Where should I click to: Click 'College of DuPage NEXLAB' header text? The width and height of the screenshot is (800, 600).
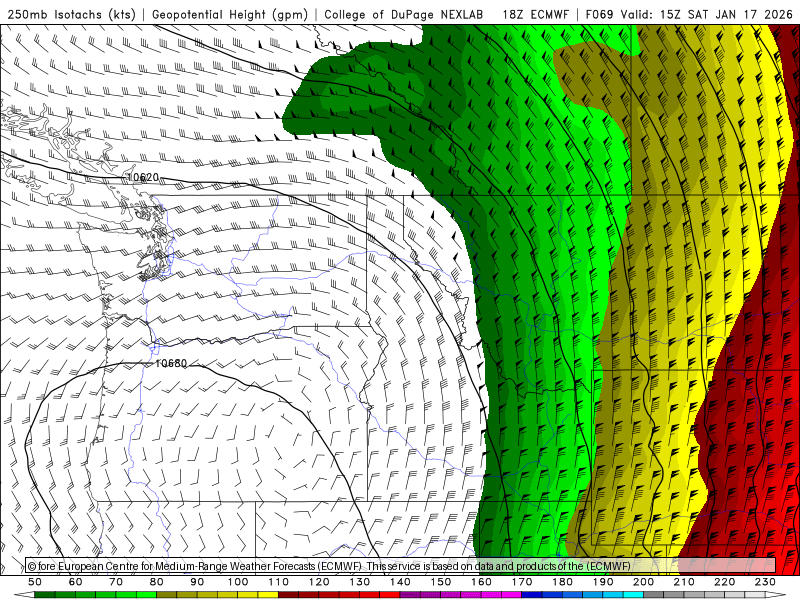coord(403,14)
